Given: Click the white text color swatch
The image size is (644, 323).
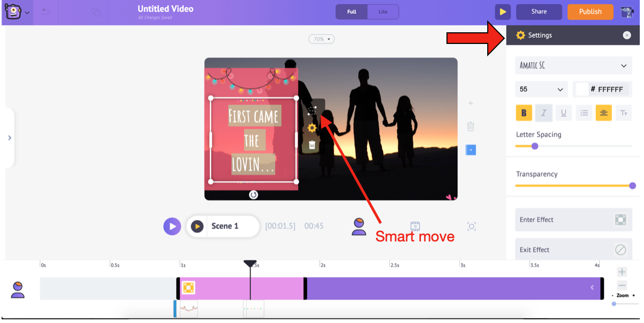Looking at the screenshot, I should (582, 89).
